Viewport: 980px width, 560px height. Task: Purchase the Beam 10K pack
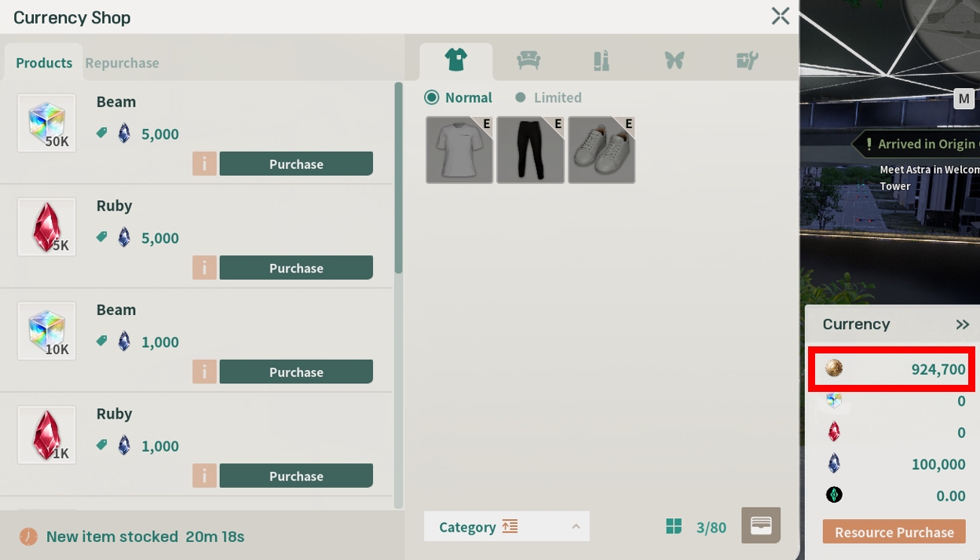tap(296, 372)
